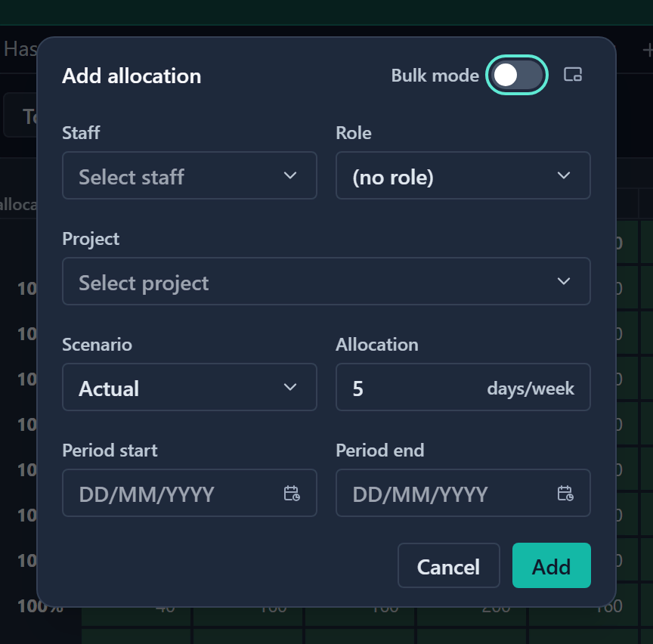
Task: Open the Select staff dropdown
Action: coord(190,175)
